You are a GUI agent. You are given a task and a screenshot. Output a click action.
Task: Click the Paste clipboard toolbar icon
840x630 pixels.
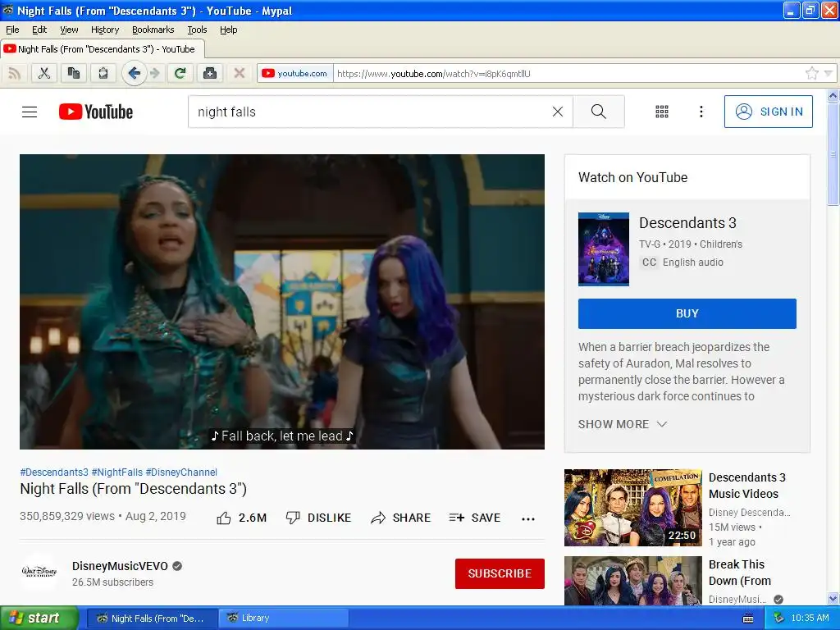[x=103, y=73]
